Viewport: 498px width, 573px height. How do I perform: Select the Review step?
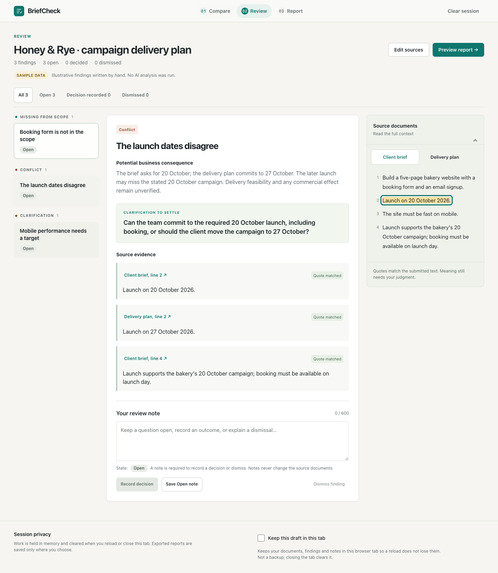pyautogui.click(x=254, y=11)
